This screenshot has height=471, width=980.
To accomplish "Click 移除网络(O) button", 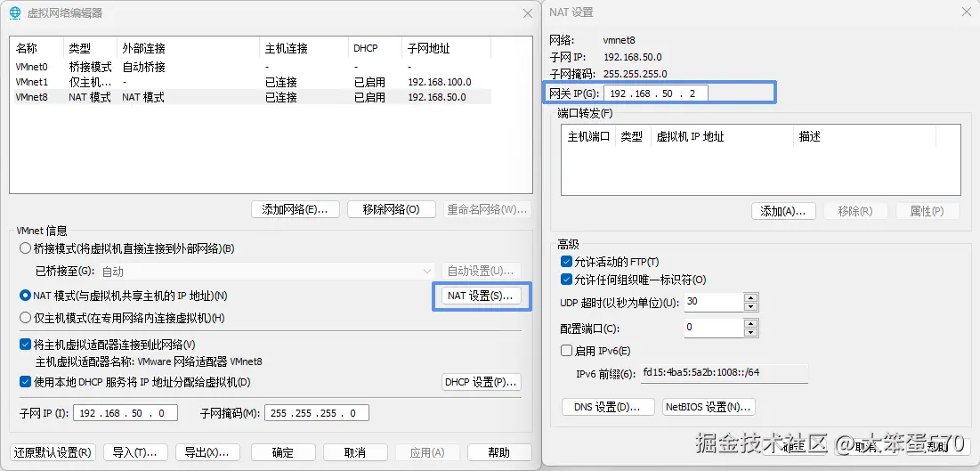I will [392, 209].
